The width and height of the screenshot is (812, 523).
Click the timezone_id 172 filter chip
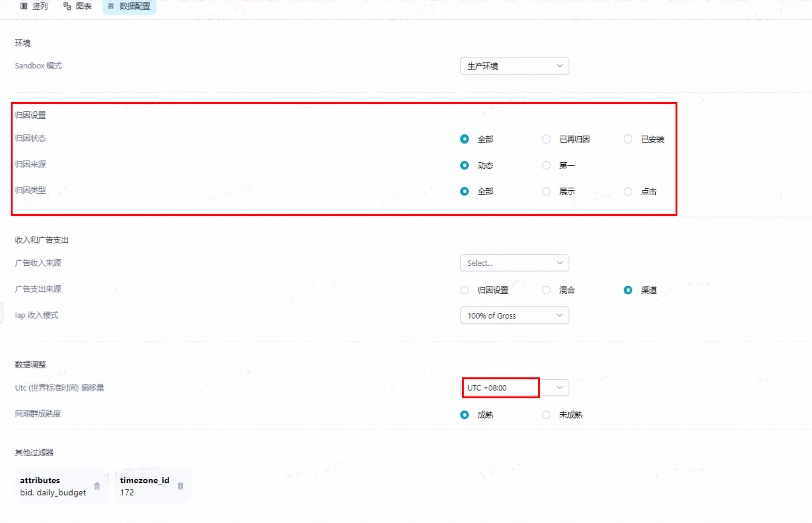(153, 486)
